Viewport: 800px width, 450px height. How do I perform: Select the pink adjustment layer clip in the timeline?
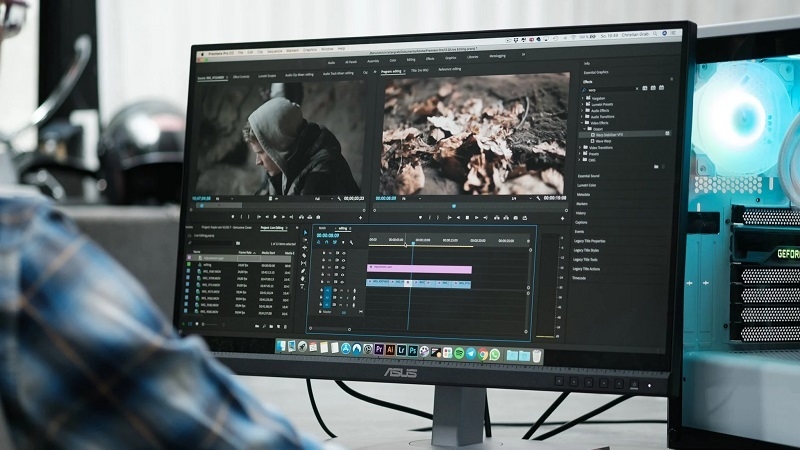coord(419,269)
